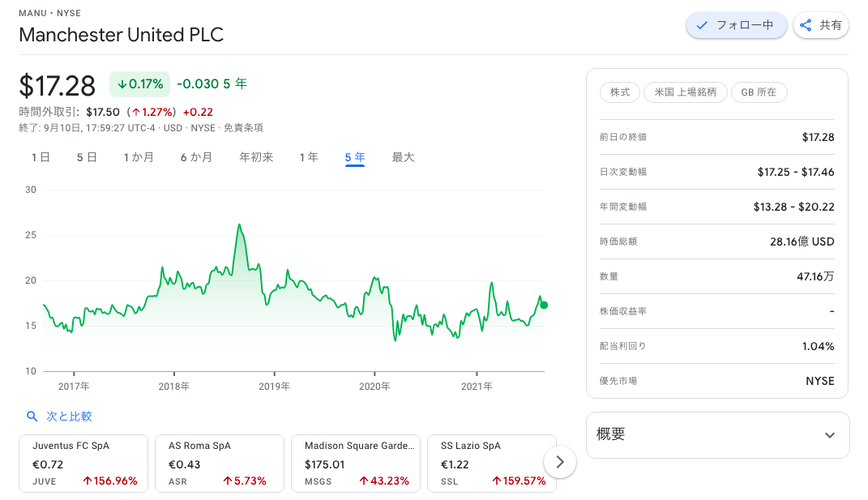This screenshot has height=500, width=868.
Task: Click the 0.17% down change badge
Action: [x=139, y=84]
